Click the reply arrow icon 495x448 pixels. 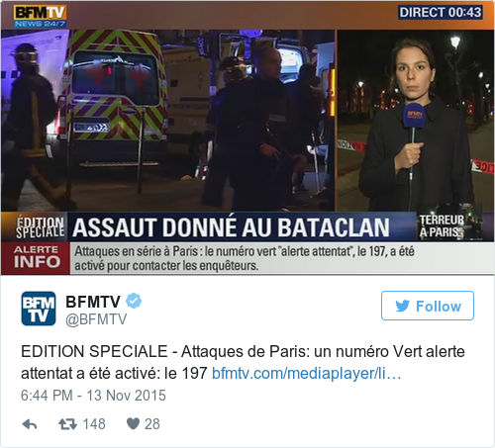(x=30, y=424)
